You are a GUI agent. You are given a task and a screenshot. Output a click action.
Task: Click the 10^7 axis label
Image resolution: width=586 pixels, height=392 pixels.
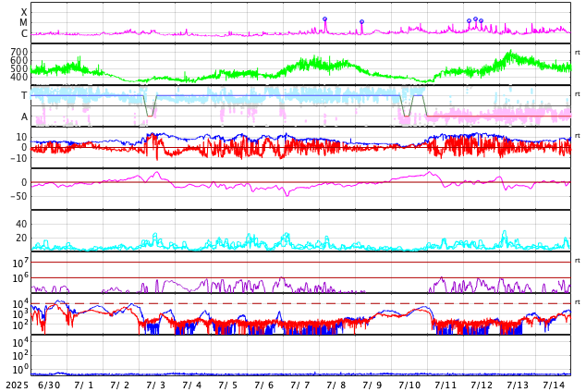20,263
